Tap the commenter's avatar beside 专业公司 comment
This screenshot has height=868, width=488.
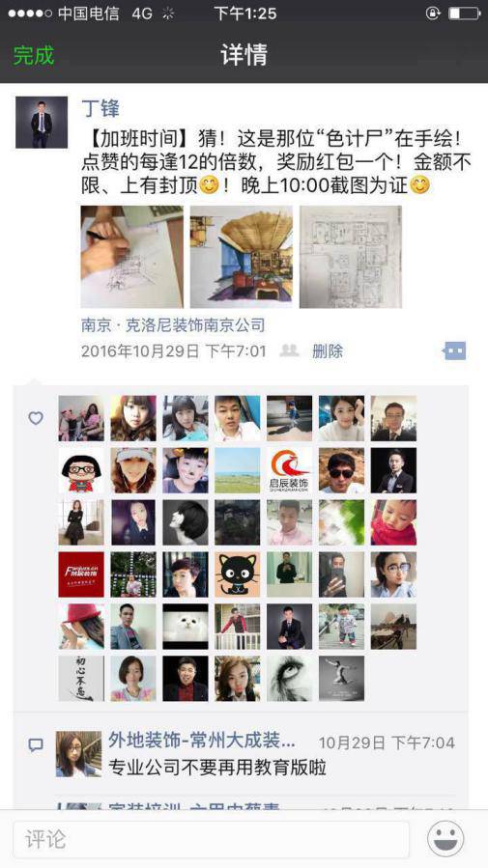(78, 754)
